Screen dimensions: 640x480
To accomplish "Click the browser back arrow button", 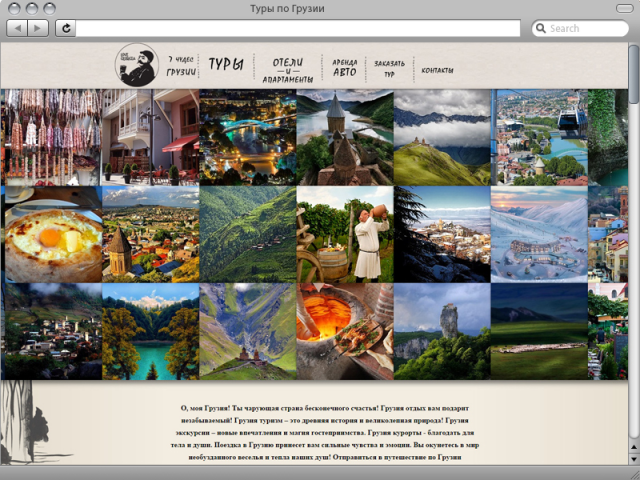I will point(17,28).
